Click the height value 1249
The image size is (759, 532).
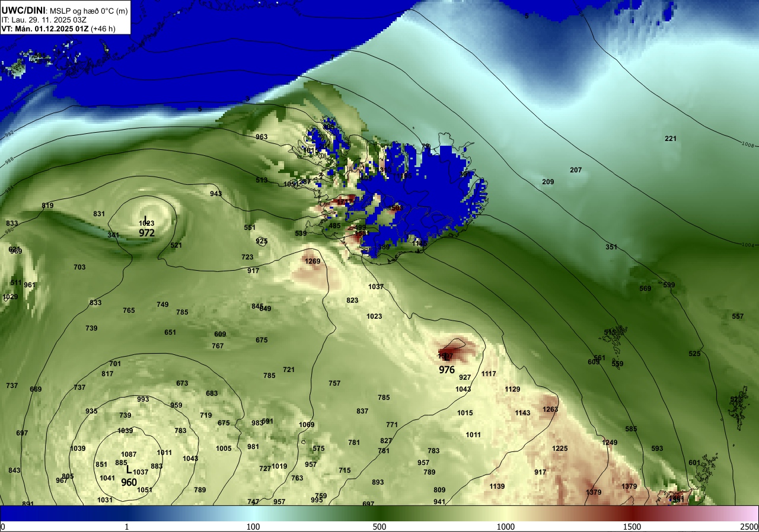click(610, 443)
